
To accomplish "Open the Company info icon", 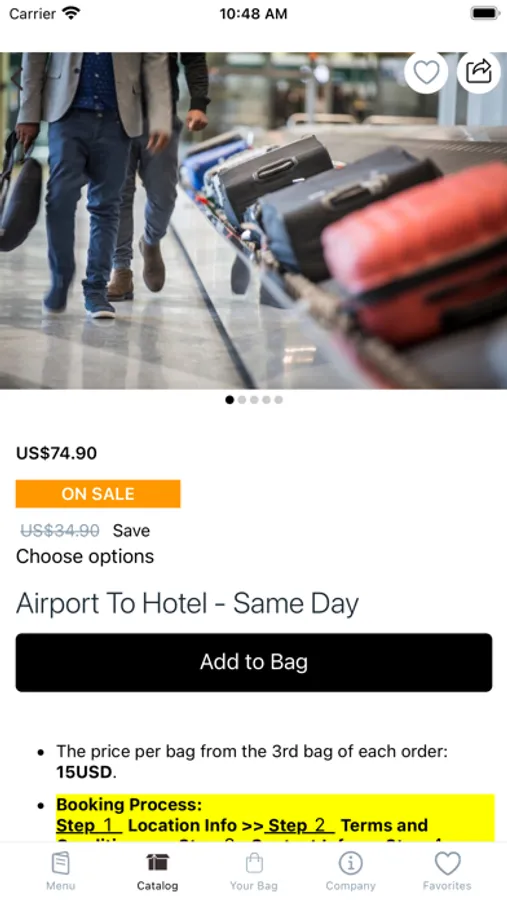I will pos(350,863).
